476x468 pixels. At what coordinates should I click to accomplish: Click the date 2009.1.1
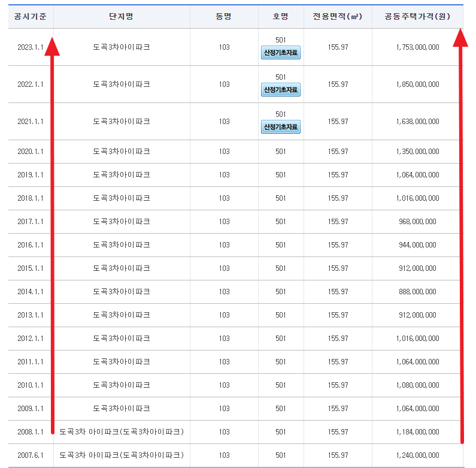pos(31,409)
